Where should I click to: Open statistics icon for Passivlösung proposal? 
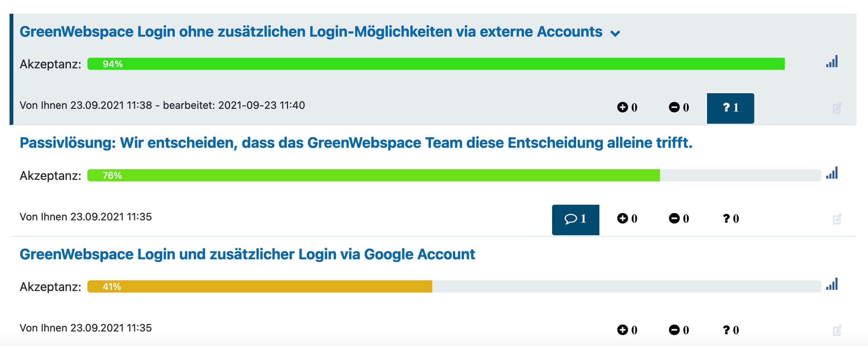click(832, 173)
